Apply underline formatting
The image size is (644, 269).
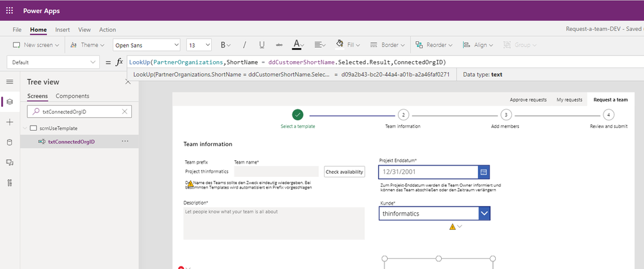click(261, 45)
